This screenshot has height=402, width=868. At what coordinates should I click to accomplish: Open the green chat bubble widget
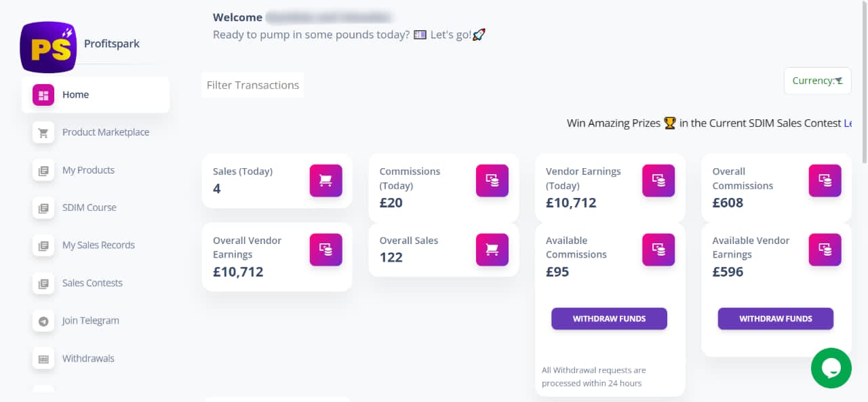831,368
